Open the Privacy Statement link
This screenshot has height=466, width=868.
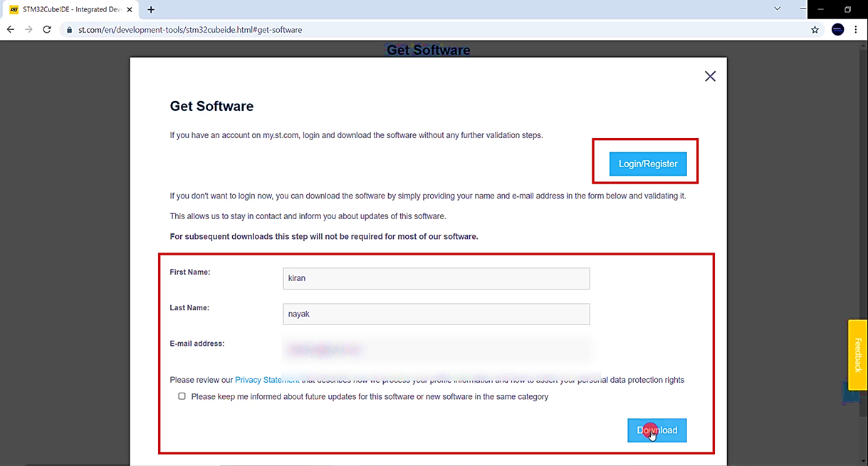(267, 380)
